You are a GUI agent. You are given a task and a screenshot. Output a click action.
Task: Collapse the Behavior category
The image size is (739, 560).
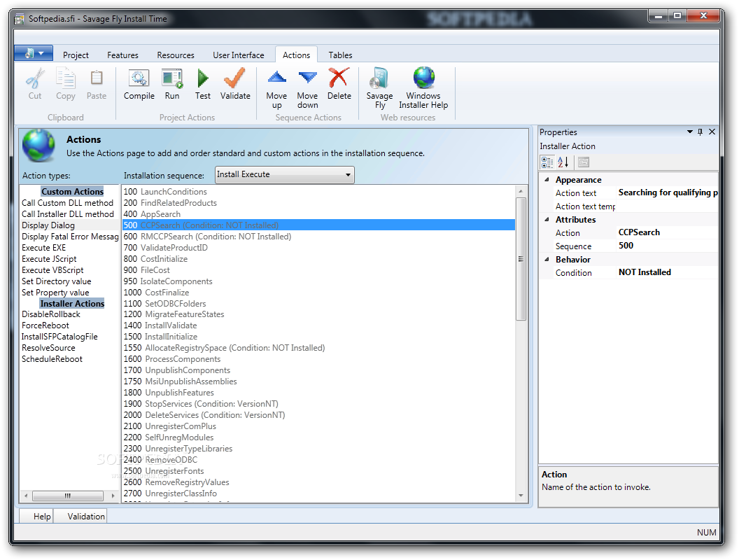[x=547, y=259]
